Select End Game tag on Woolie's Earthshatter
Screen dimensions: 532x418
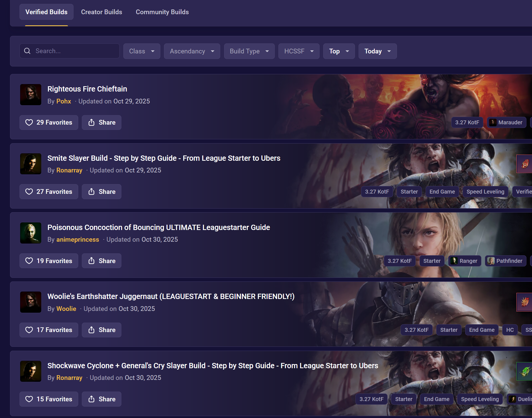pyautogui.click(x=482, y=330)
